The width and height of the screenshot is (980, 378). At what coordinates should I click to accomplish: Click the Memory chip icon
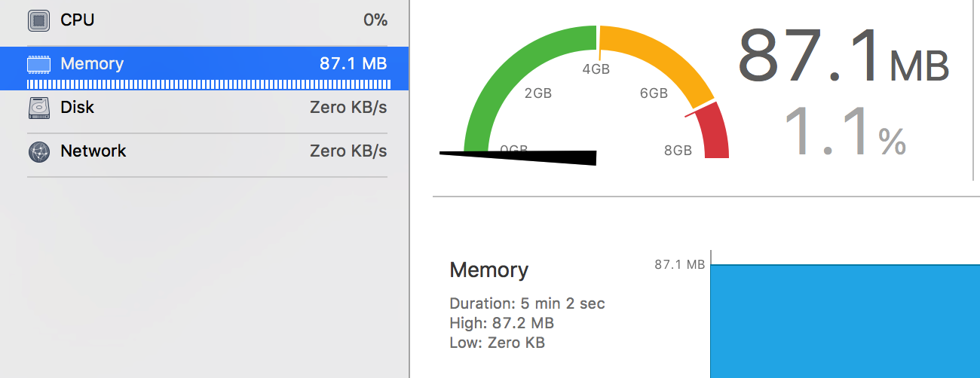click(x=38, y=64)
